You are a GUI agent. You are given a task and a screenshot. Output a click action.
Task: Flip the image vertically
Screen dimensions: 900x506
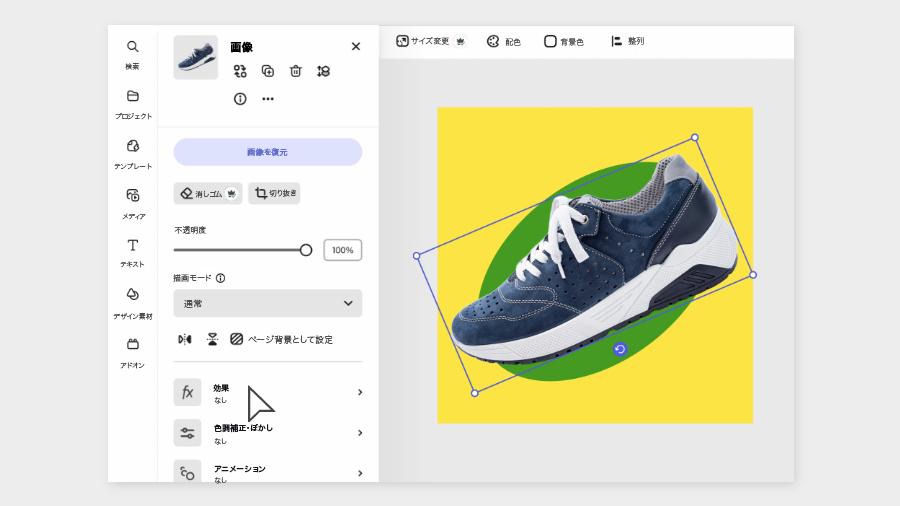click(x=212, y=340)
